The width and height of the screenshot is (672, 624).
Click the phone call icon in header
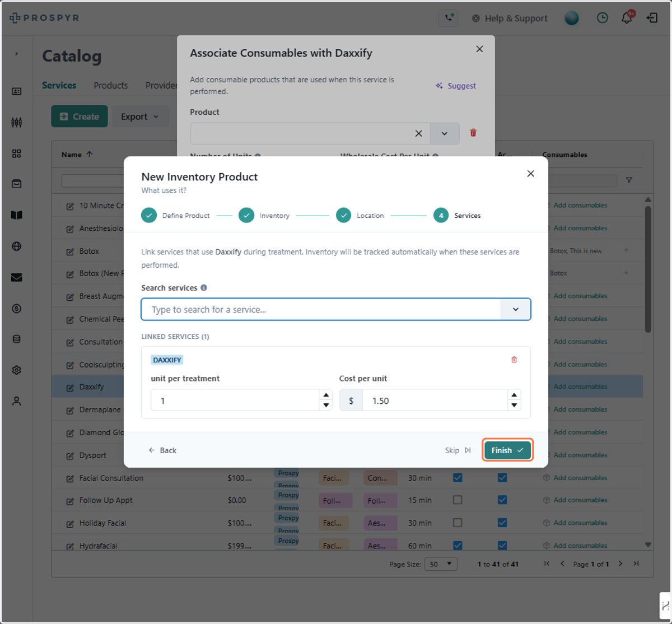pyautogui.click(x=449, y=18)
